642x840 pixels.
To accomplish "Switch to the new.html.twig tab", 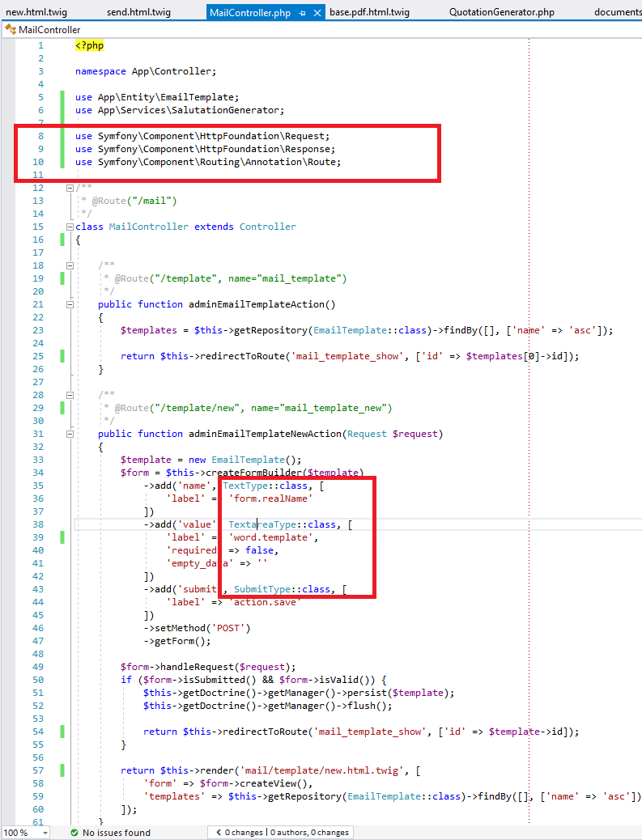I will (36, 12).
